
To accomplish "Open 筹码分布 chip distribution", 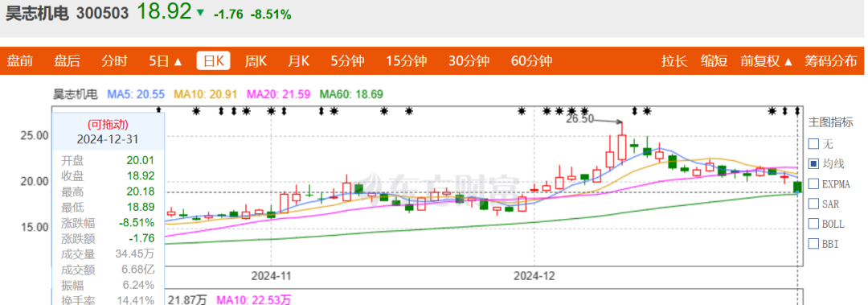I will pyautogui.click(x=831, y=61).
